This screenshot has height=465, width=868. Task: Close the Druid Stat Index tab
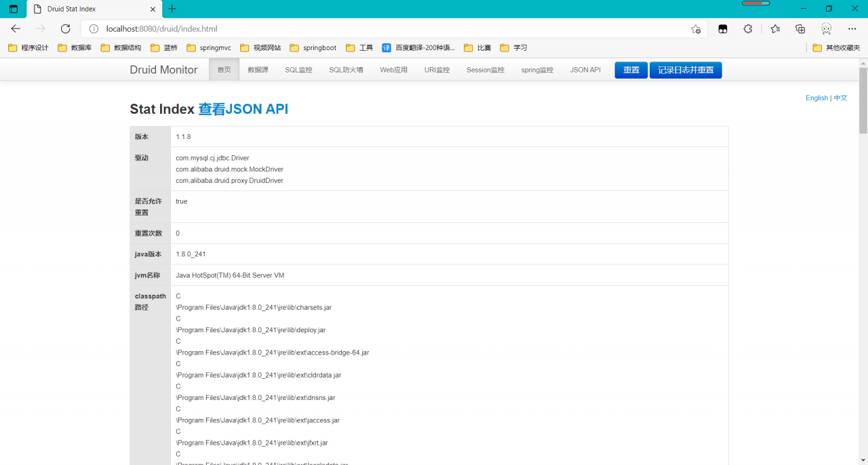coord(153,9)
